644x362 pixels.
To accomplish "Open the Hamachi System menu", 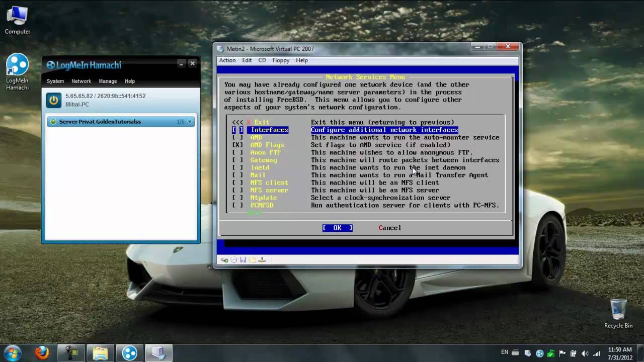I will coord(55,81).
